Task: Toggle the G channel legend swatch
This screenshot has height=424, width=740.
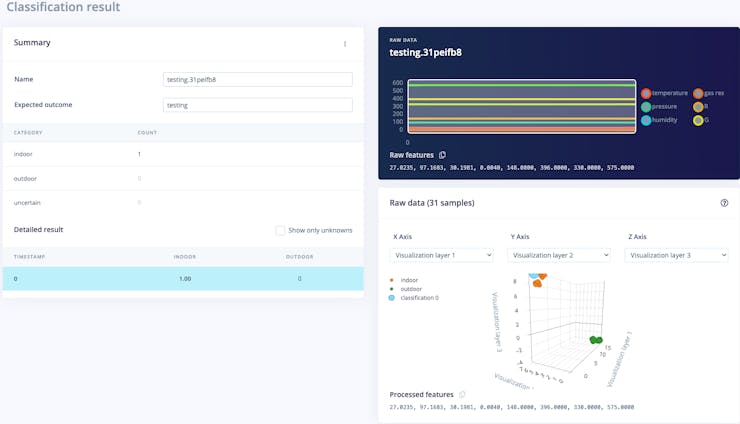Action: pos(698,120)
